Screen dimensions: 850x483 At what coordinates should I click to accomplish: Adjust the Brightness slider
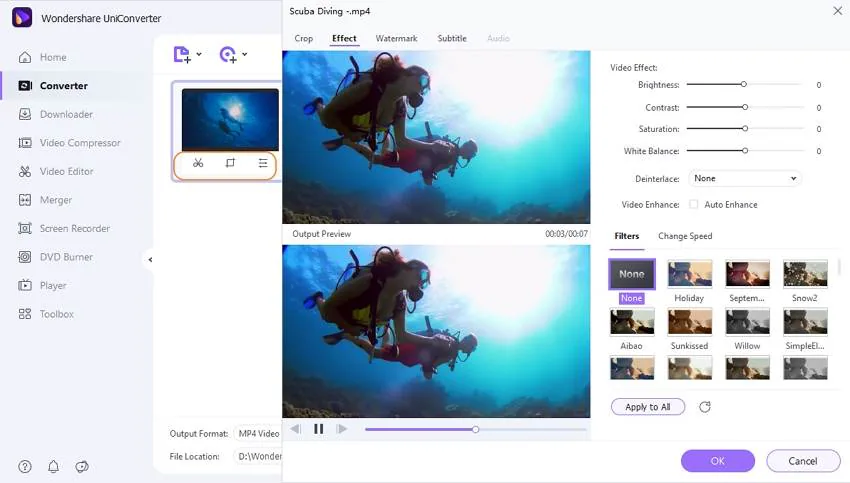coord(744,85)
